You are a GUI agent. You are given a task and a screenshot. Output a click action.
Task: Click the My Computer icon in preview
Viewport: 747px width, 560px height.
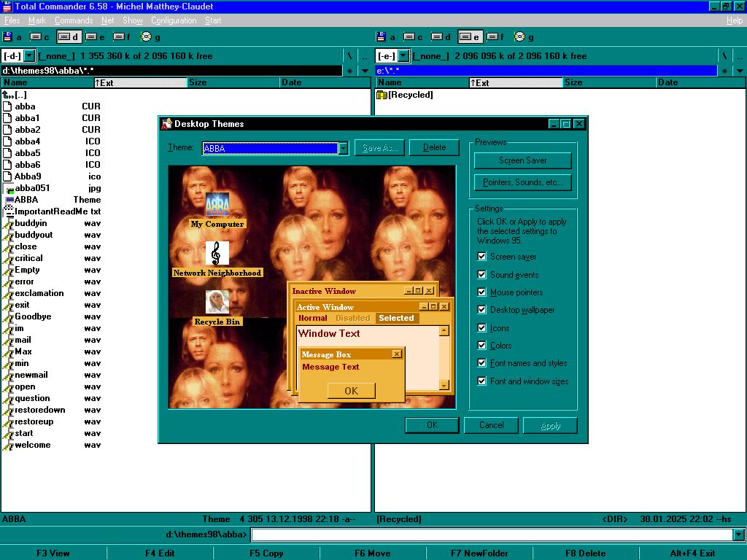pyautogui.click(x=217, y=204)
